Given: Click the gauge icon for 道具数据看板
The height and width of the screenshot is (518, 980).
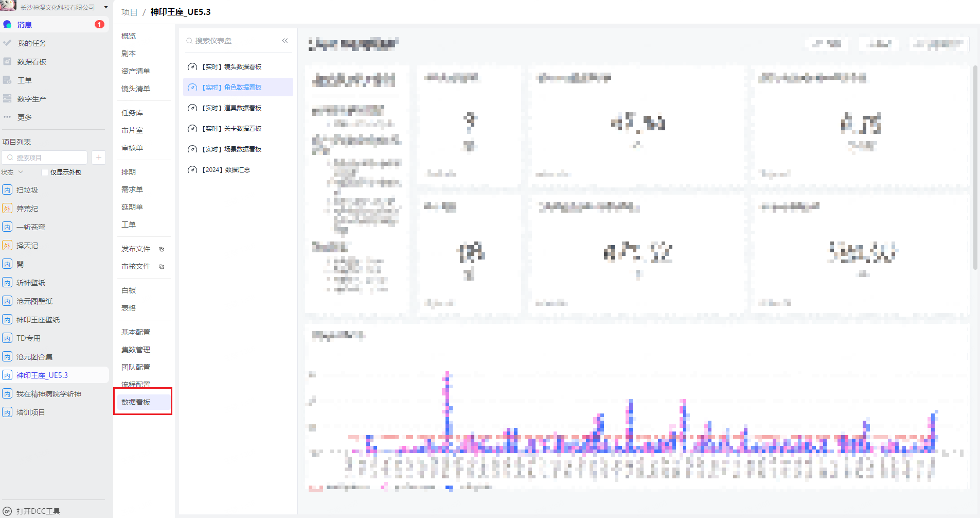Looking at the screenshot, I should pyautogui.click(x=192, y=108).
